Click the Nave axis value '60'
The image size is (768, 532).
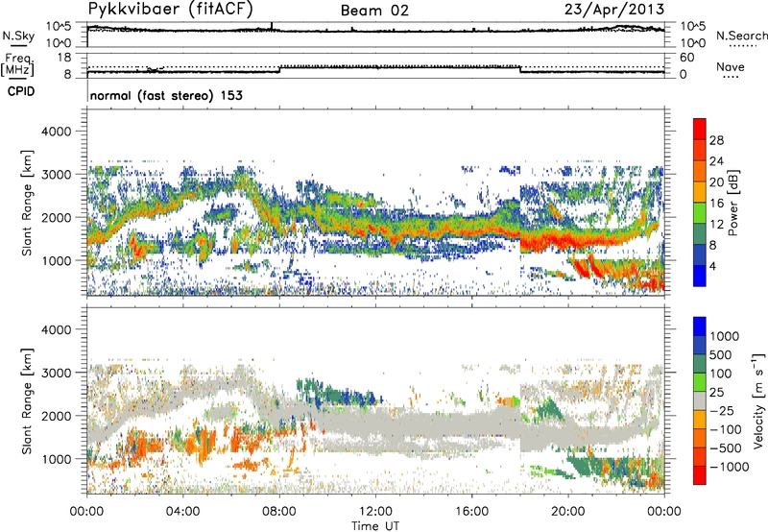click(x=686, y=58)
